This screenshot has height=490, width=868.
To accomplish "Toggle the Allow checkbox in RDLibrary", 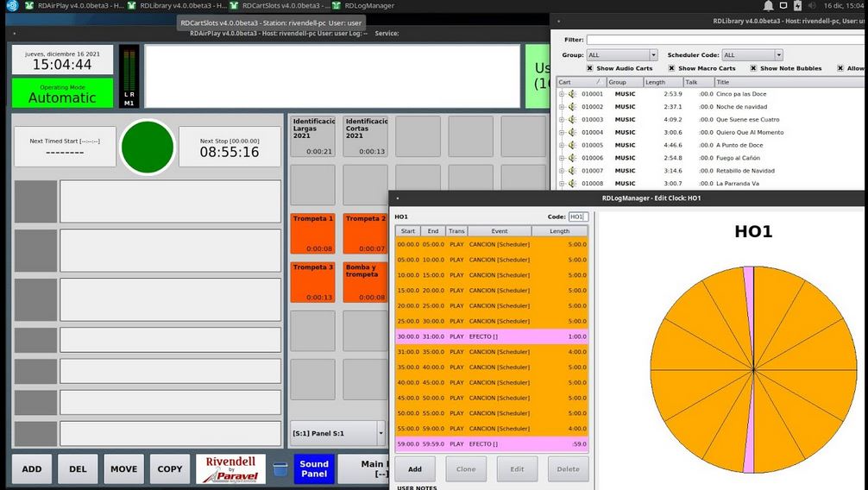I will (840, 68).
